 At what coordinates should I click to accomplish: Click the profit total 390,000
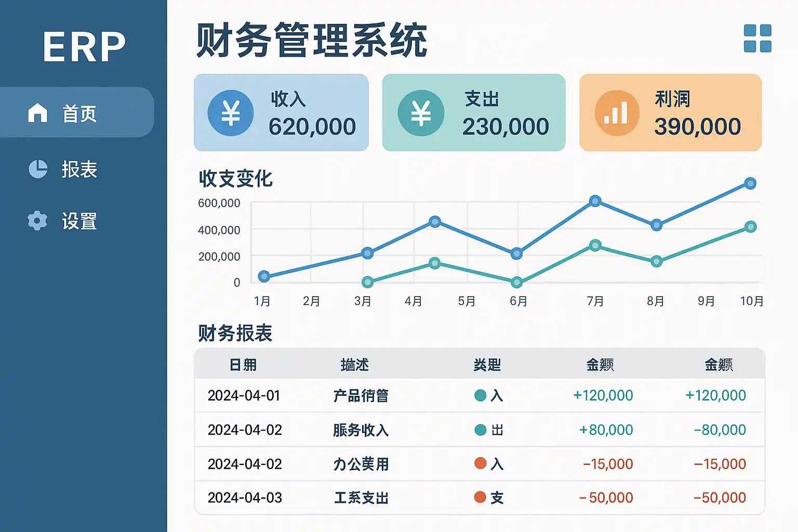[x=698, y=127]
